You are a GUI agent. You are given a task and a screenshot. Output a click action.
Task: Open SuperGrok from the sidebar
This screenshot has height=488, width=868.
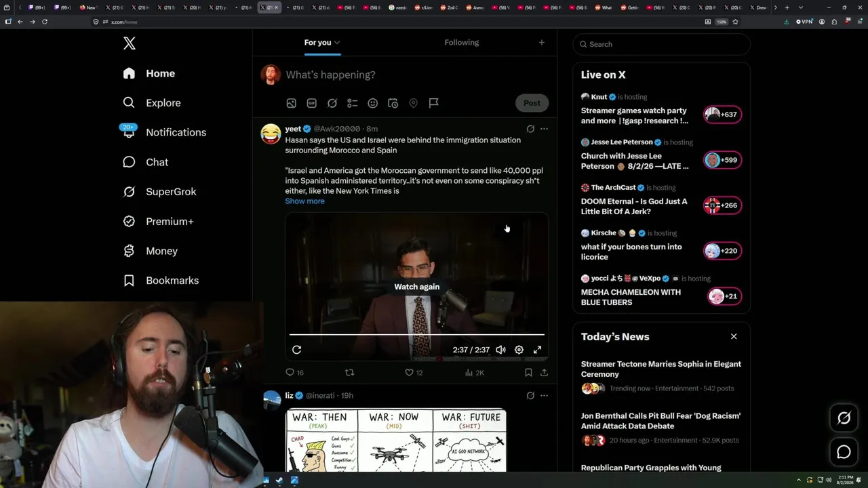pos(159,192)
